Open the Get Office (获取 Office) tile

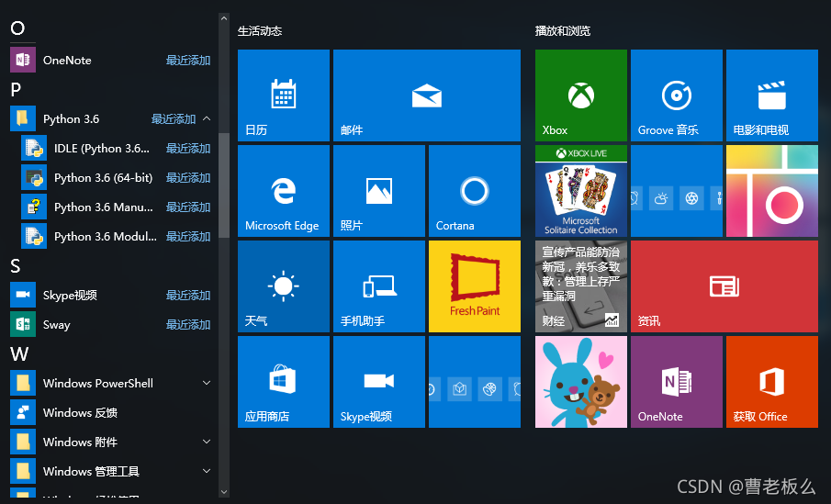[771, 382]
